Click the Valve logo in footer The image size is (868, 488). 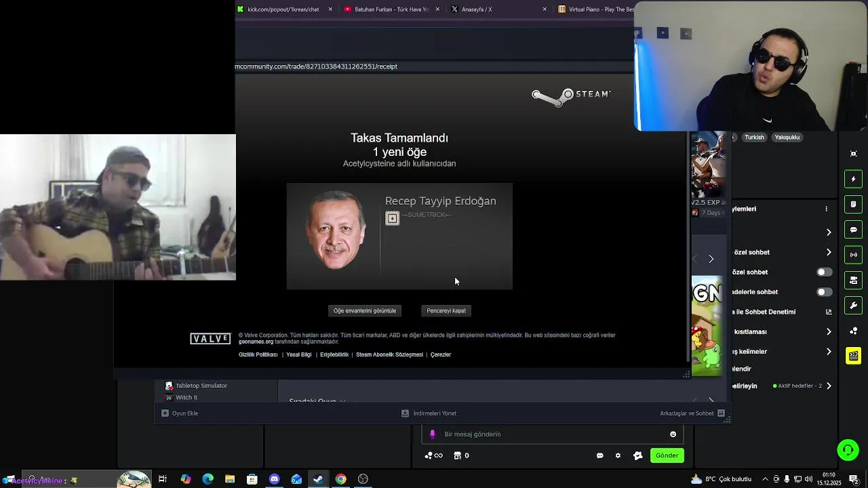tap(210, 339)
